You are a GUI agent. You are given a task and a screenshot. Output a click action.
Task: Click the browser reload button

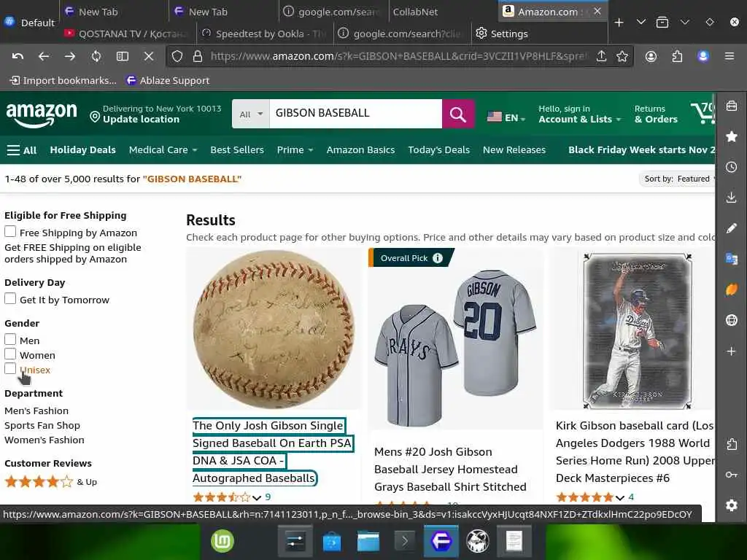click(96, 56)
